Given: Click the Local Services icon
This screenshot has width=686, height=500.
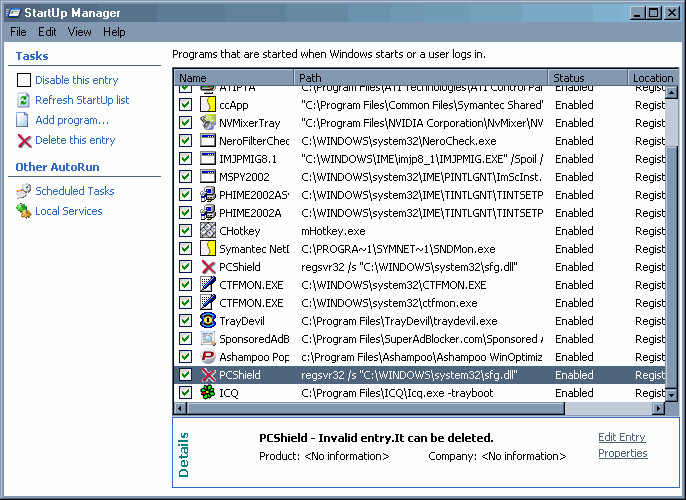Looking at the screenshot, I should click(24, 211).
